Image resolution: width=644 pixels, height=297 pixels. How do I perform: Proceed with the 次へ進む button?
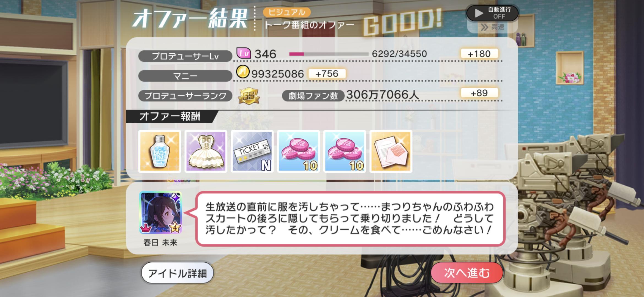point(467,273)
